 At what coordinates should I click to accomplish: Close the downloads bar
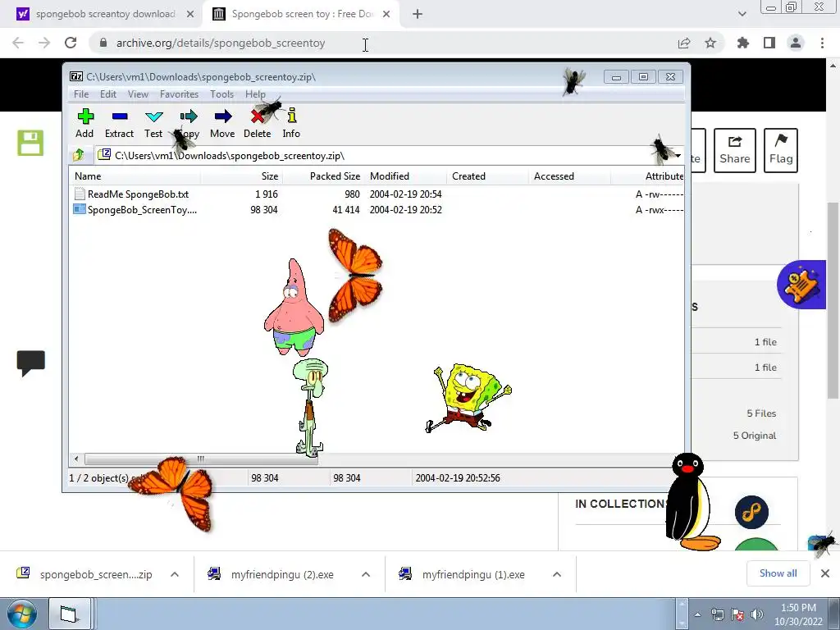pos(825,573)
